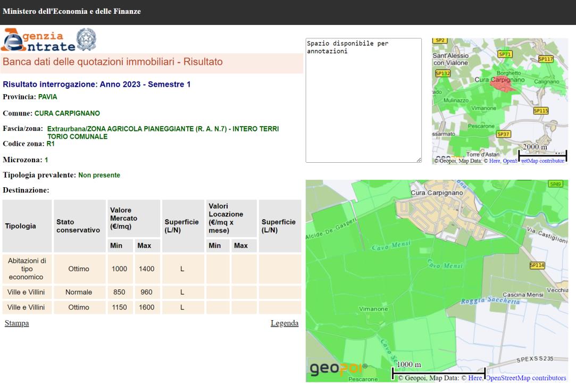Click the Italian Republic emblem beside the logo
This screenshot has width=576, height=392.
87,40
